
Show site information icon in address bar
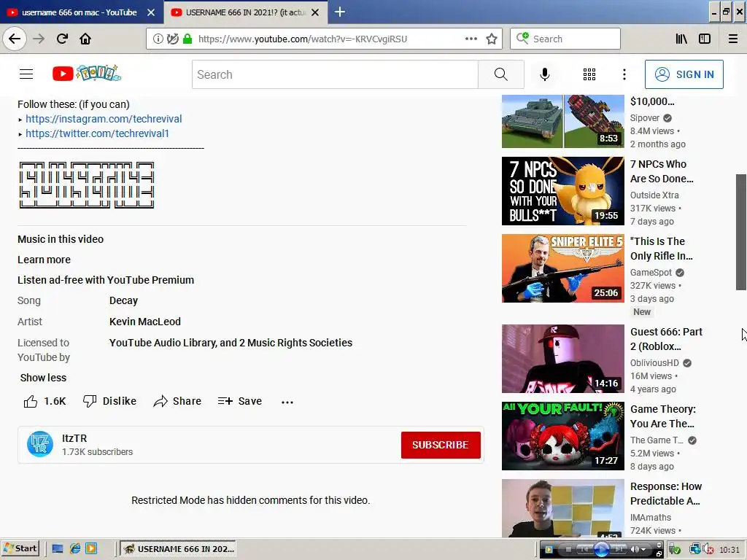click(158, 39)
